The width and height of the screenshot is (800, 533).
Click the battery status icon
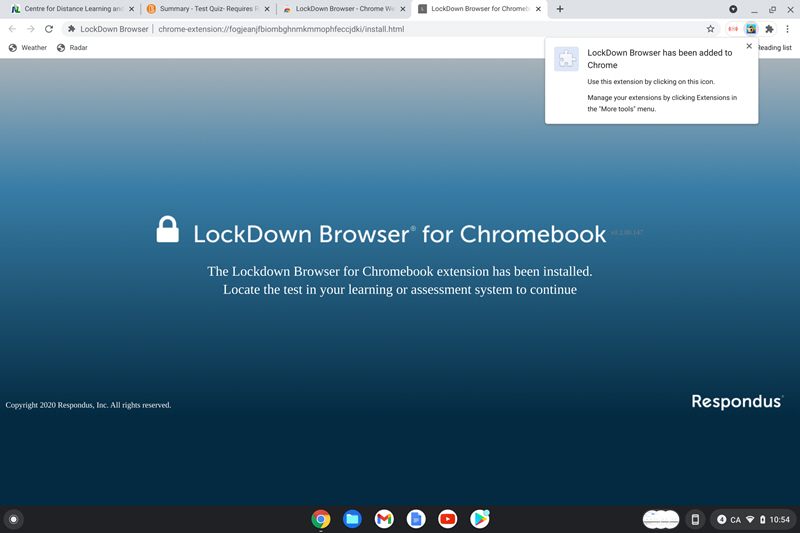[762, 519]
